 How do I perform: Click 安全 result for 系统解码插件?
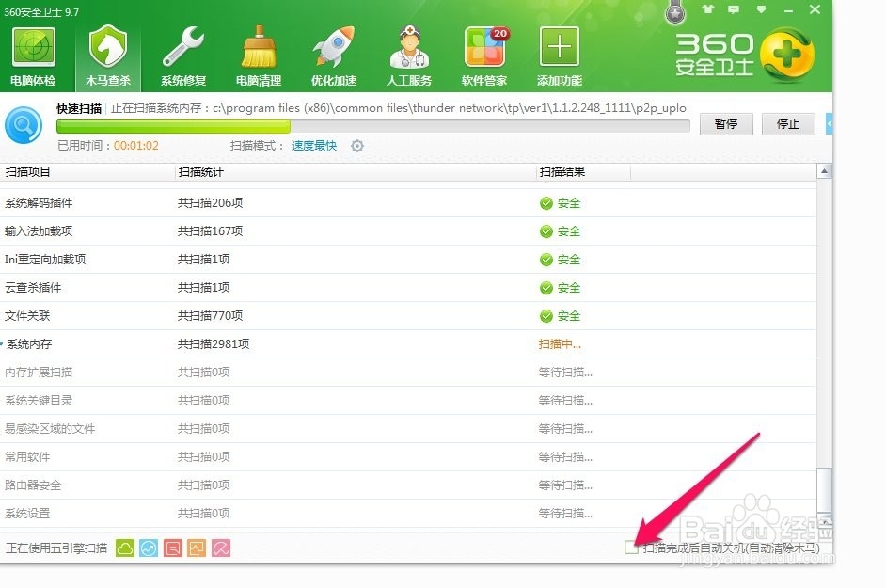coord(560,203)
